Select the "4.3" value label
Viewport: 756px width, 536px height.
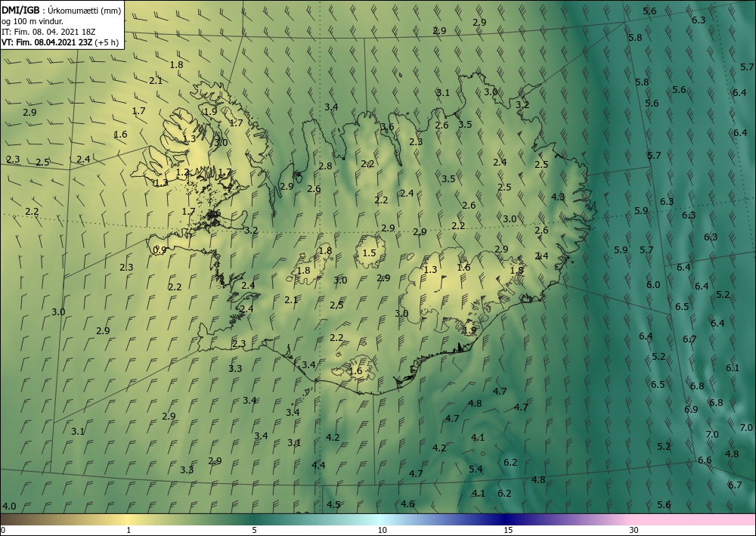pos(558,197)
